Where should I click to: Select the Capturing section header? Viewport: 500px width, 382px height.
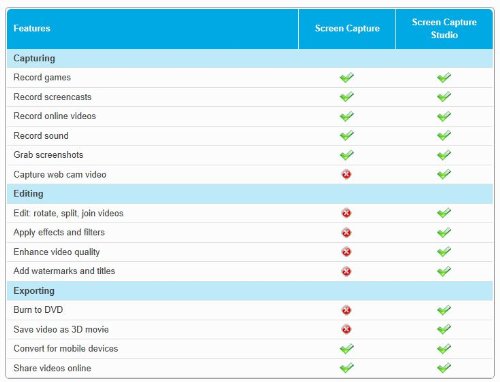point(250,59)
